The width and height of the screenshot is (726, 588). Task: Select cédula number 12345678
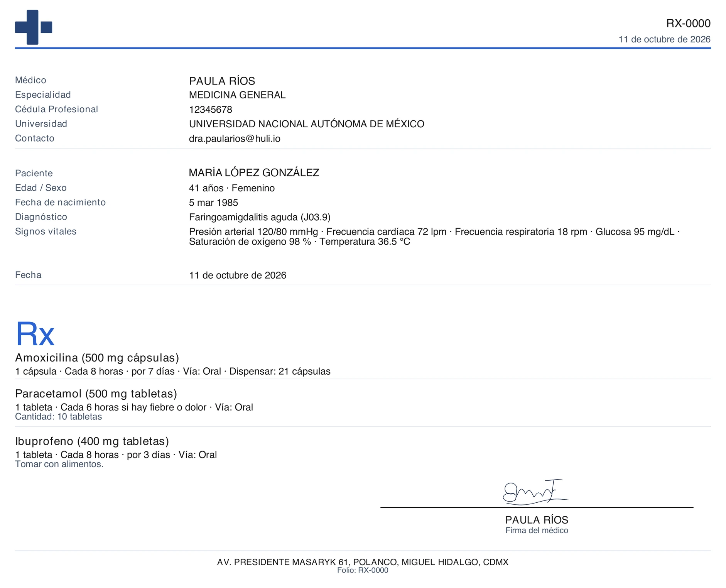click(x=211, y=110)
